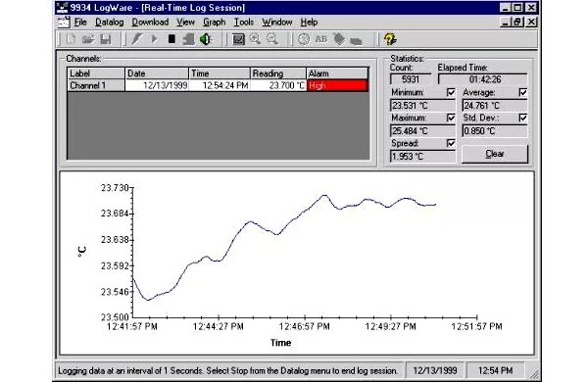Open the File menu
588x382 pixels.
(80, 23)
